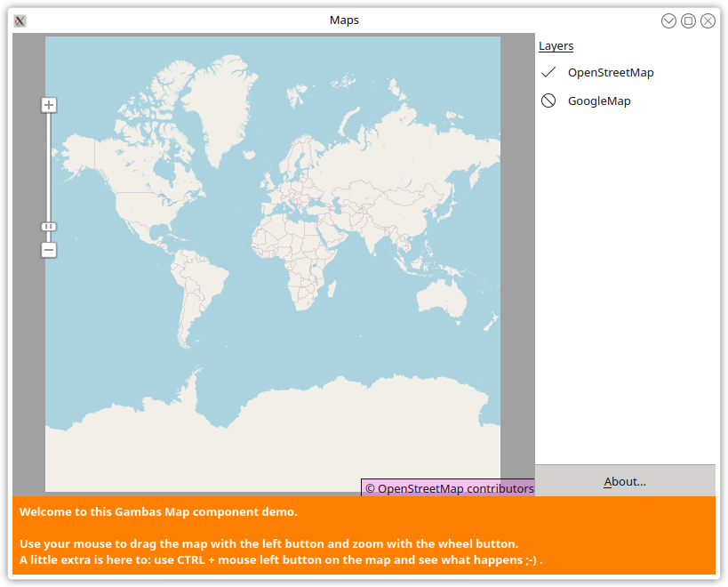
Task: Close the Maps window
Action: (708, 20)
